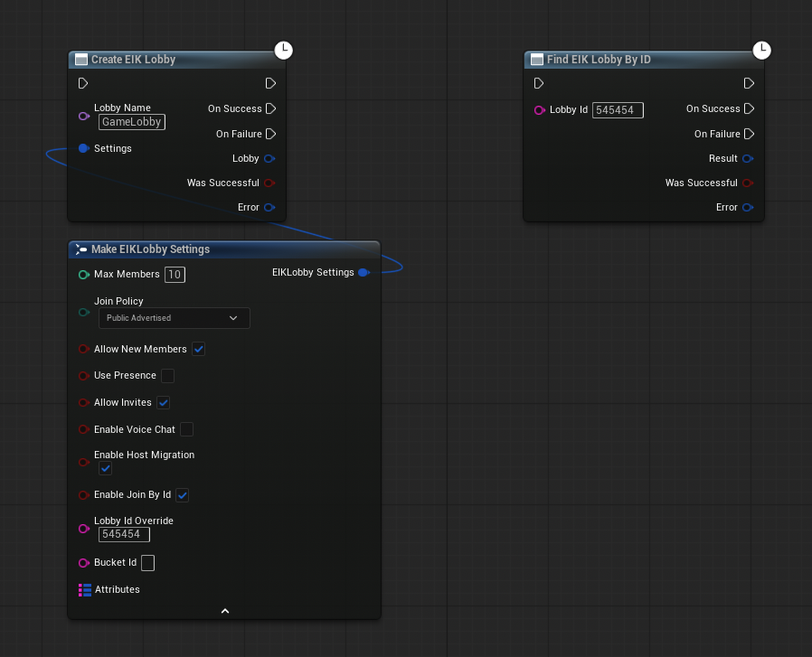
Task: Click the Bucket Id input box
Action: (x=147, y=562)
